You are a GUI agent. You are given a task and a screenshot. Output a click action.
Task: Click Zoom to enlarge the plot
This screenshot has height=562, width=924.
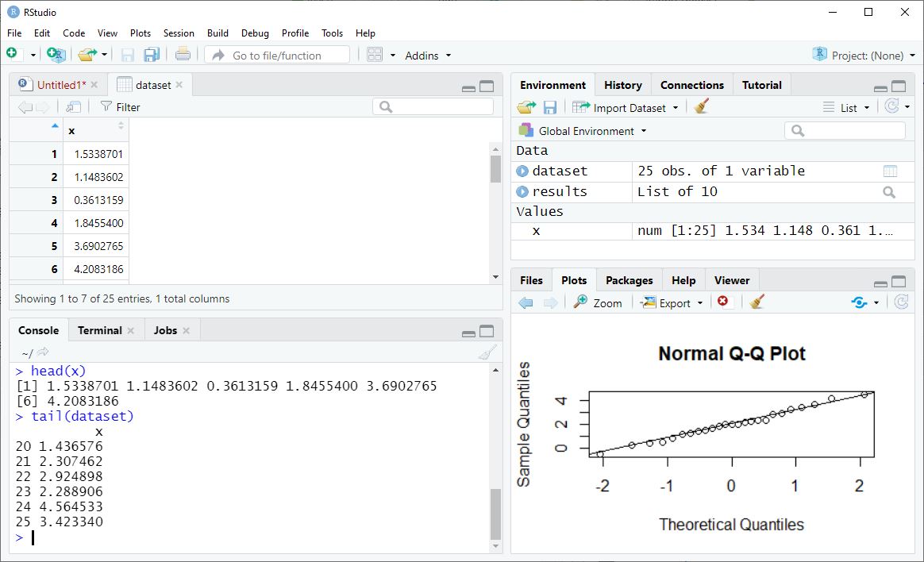pyautogui.click(x=598, y=302)
